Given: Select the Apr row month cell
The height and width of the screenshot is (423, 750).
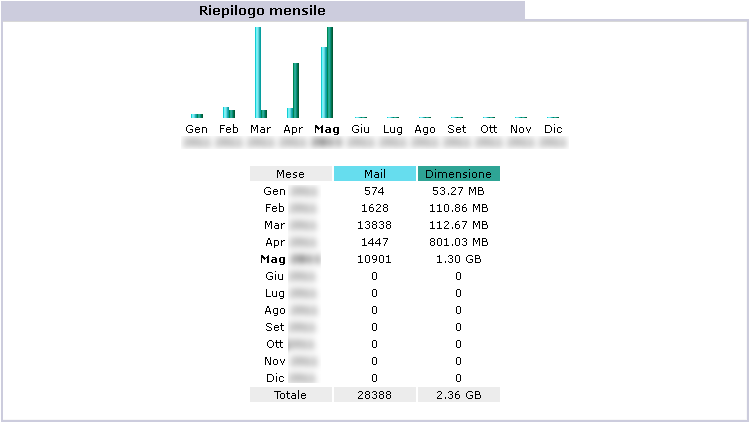Looking at the screenshot, I should coord(290,242).
